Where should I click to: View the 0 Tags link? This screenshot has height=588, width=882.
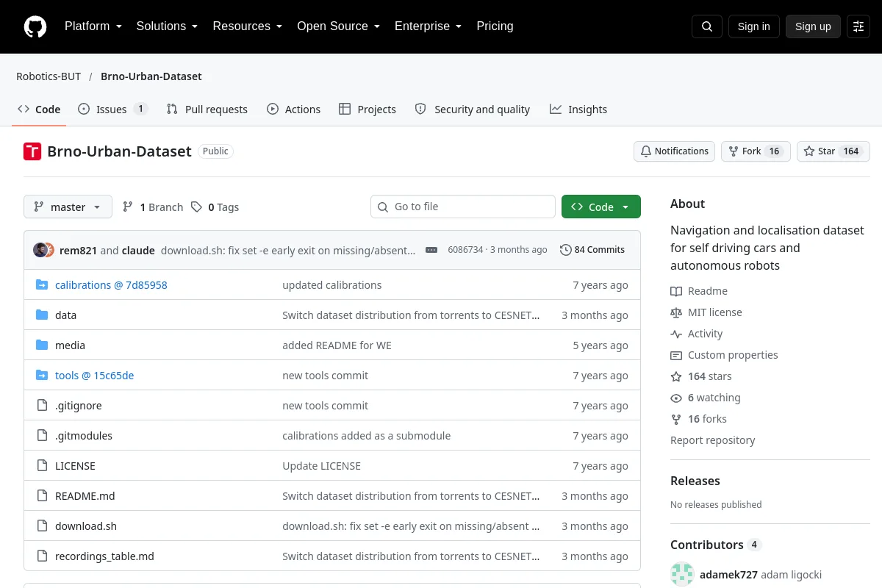coord(215,207)
